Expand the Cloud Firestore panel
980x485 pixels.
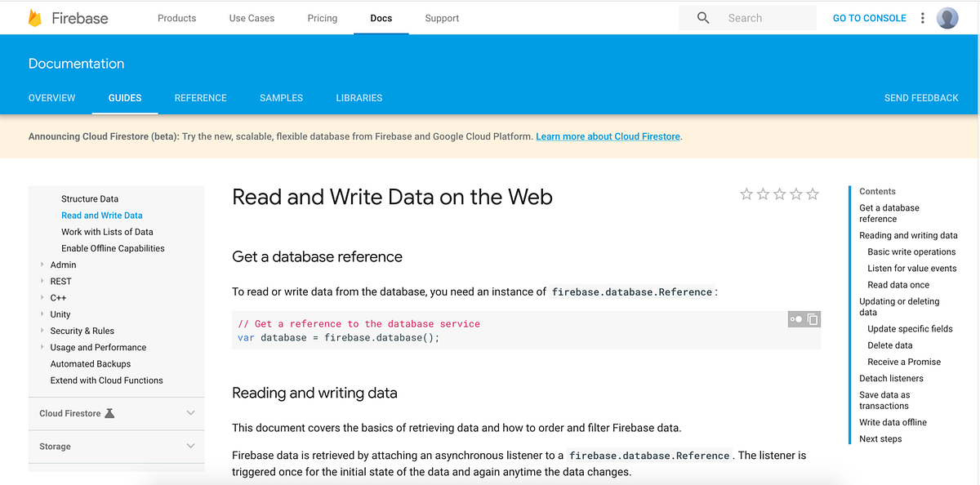pyautogui.click(x=190, y=413)
